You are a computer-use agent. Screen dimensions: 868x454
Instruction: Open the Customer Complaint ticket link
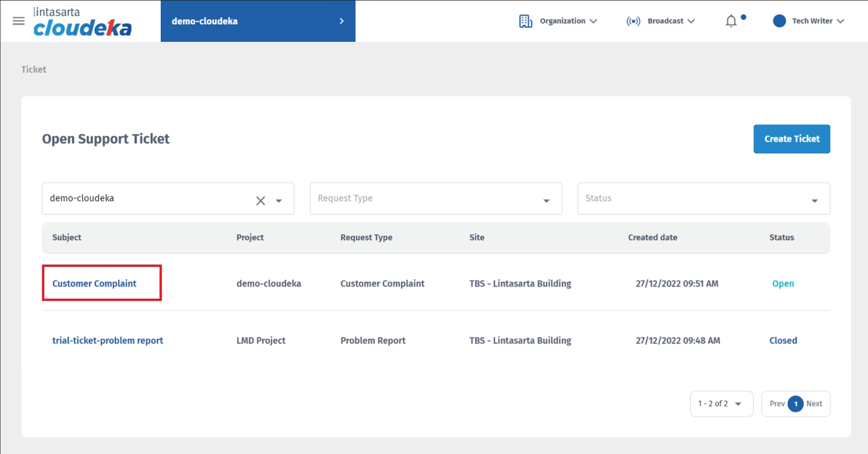point(94,283)
